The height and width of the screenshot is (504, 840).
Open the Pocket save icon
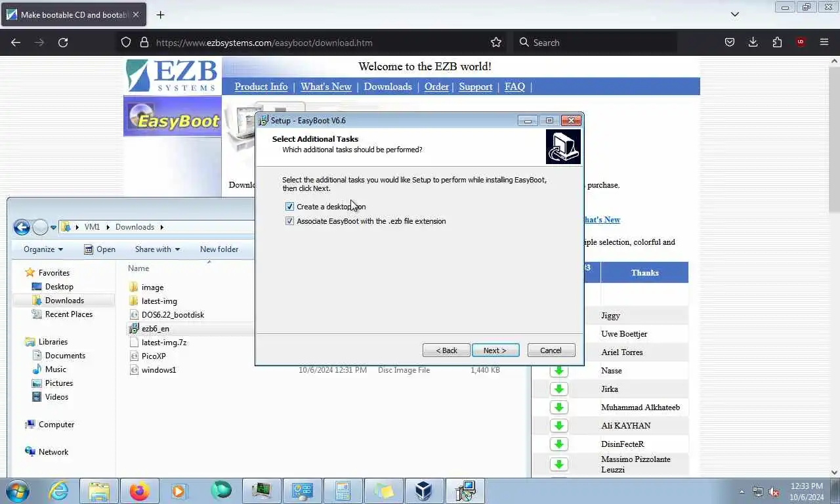(730, 43)
